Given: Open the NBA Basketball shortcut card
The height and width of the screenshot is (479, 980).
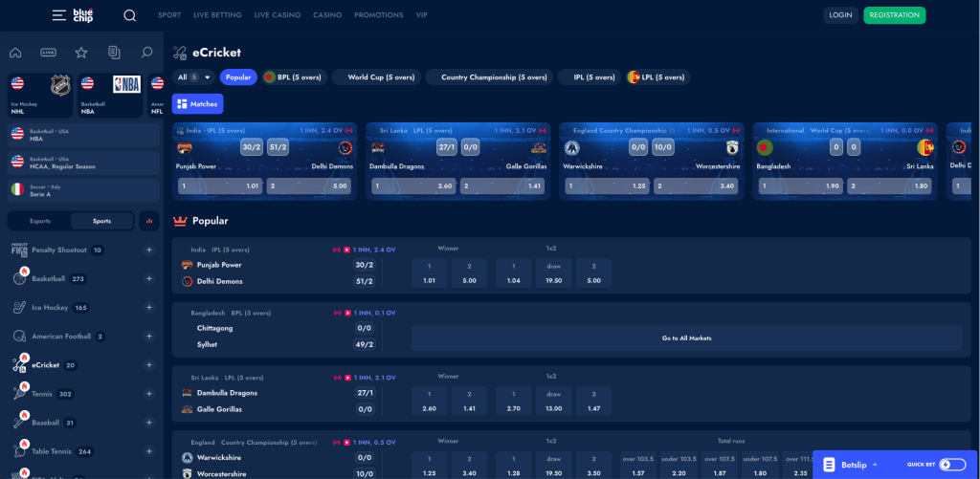Looking at the screenshot, I should pyautogui.click(x=110, y=96).
